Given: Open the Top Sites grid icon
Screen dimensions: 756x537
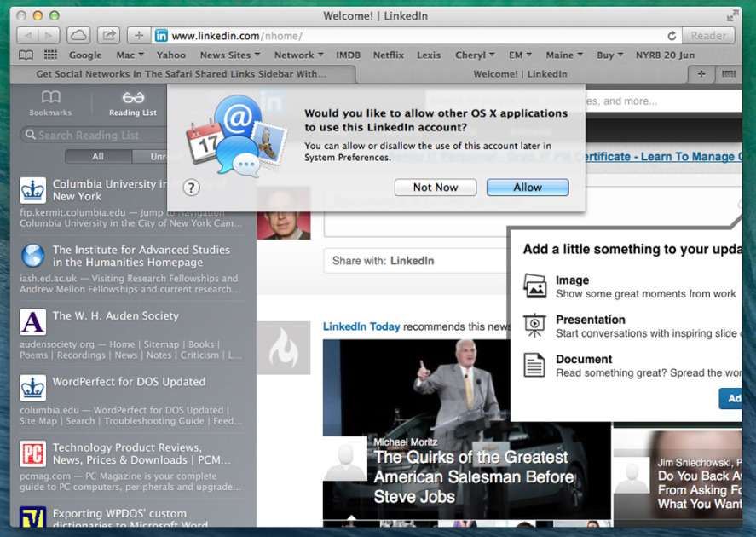Looking at the screenshot, I should pyautogui.click(x=50, y=55).
